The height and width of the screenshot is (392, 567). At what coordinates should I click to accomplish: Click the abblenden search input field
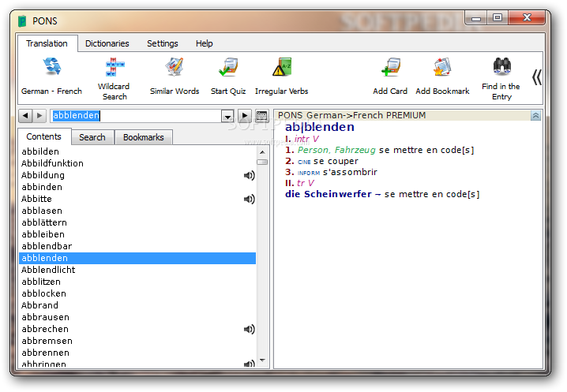click(x=137, y=116)
